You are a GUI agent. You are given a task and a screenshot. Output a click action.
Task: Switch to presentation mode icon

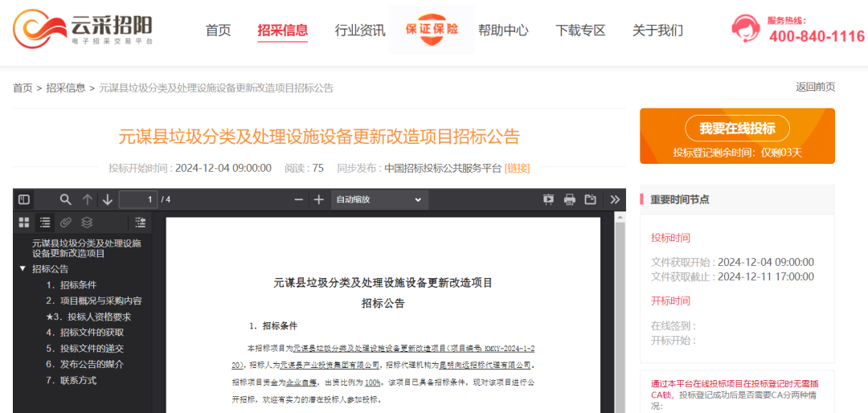[549, 199]
